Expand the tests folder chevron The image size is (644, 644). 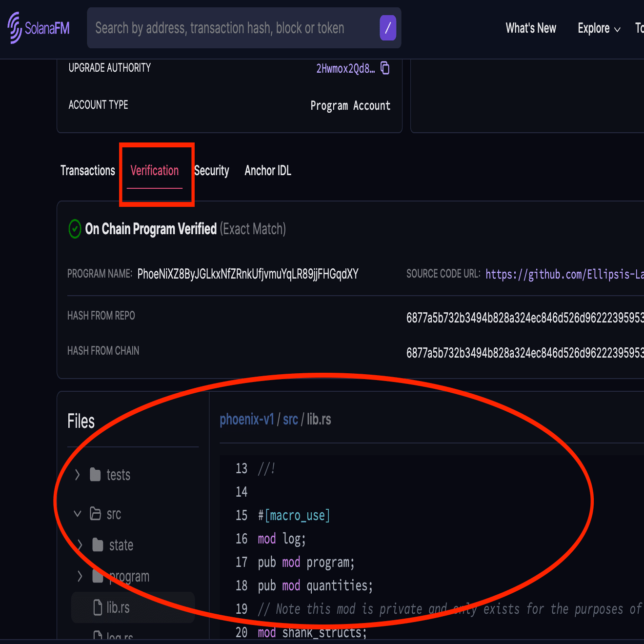pos(77,475)
